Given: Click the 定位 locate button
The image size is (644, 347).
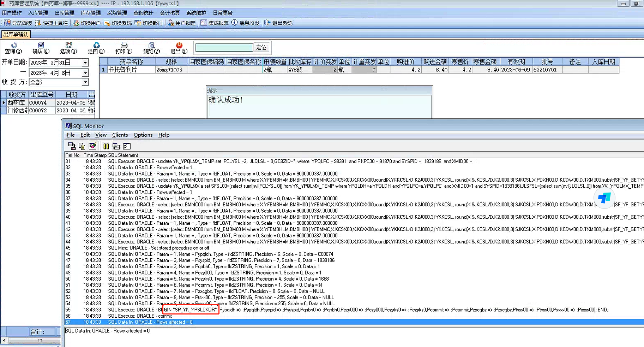Looking at the screenshot, I should tap(261, 47).
